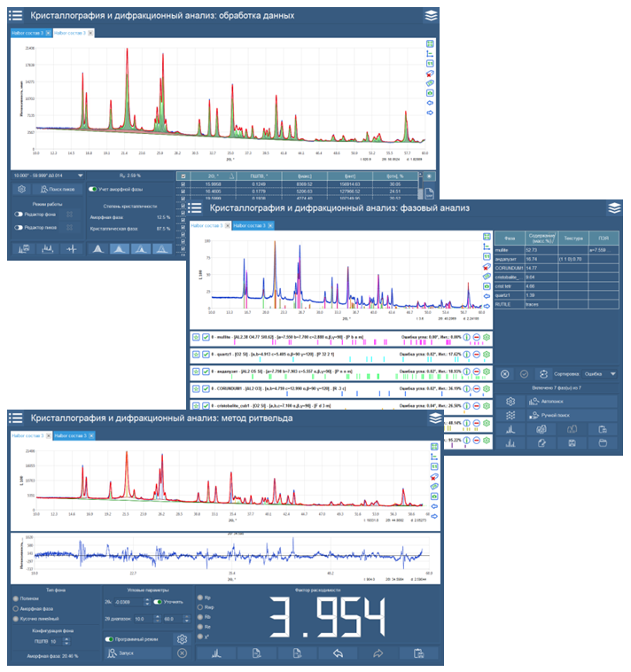The width and height of the screenshot is (631, 672).
Task: Click the undo arrow in the Rietveld bottom toolbar
Action: pos(336,653)
